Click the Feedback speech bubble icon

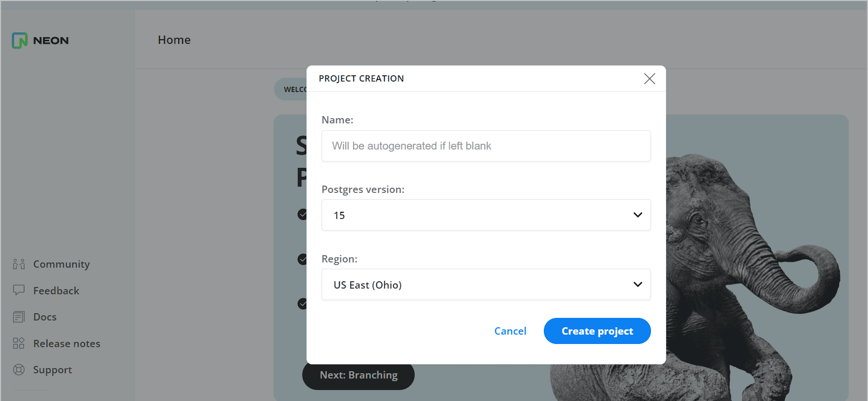click(19, 290)
